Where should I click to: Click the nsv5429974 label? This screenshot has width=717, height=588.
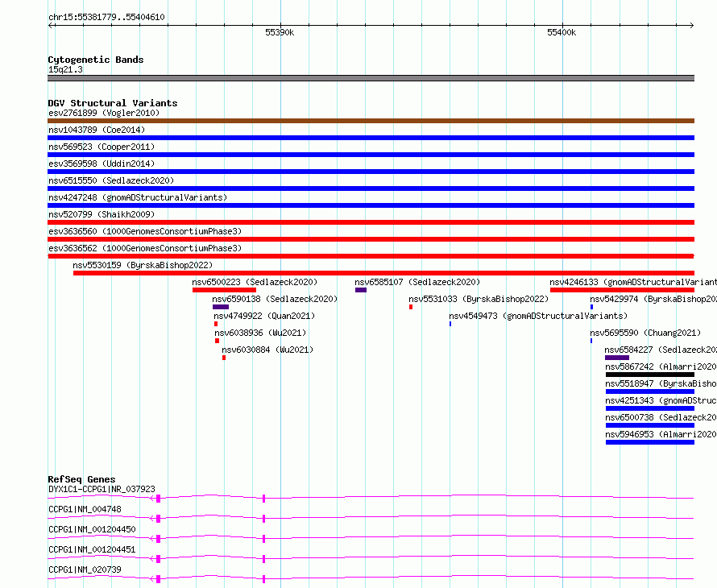653,299
